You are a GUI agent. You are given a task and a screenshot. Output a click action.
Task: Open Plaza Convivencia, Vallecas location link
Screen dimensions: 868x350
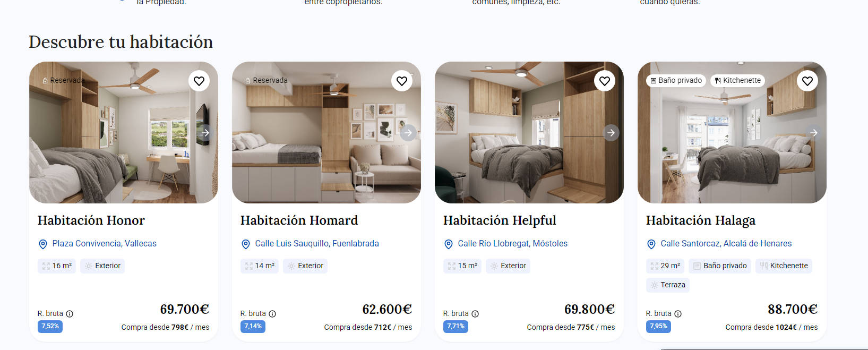(104, 243)
